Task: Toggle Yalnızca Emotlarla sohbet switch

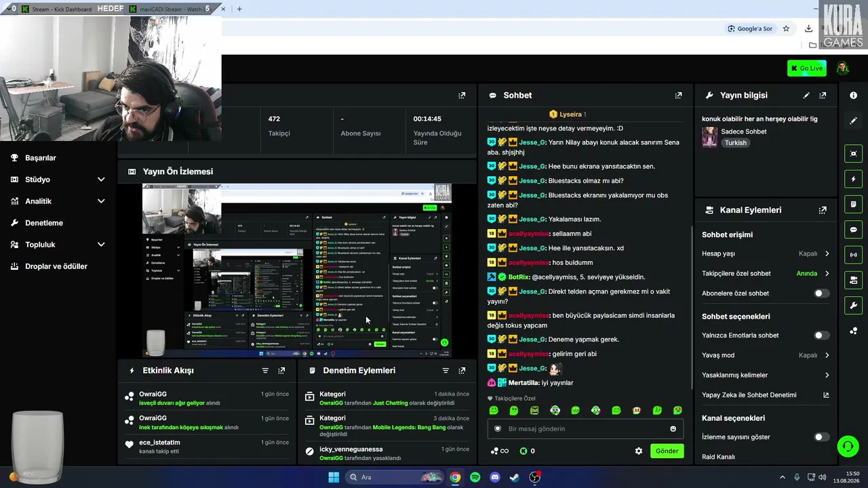Action: 821,335
